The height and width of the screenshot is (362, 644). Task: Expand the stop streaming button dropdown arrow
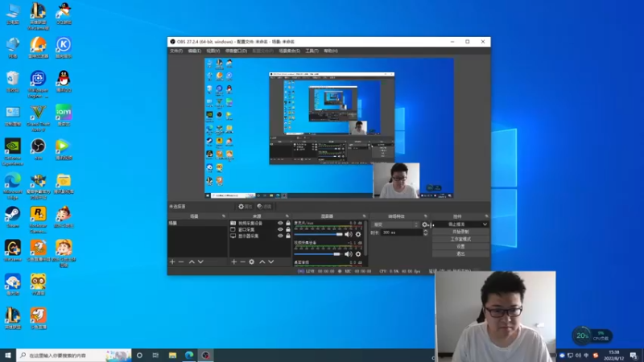click(485, 224)
